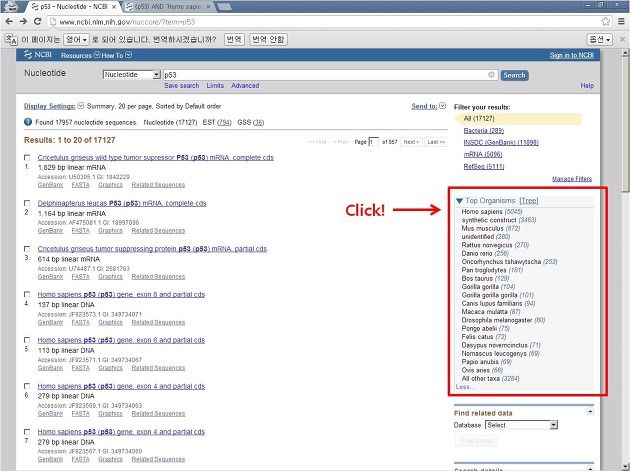Screen dimensions: 630x472
Task: Go to Next results page
Action: pyautogui.click(x=411, y=142)
